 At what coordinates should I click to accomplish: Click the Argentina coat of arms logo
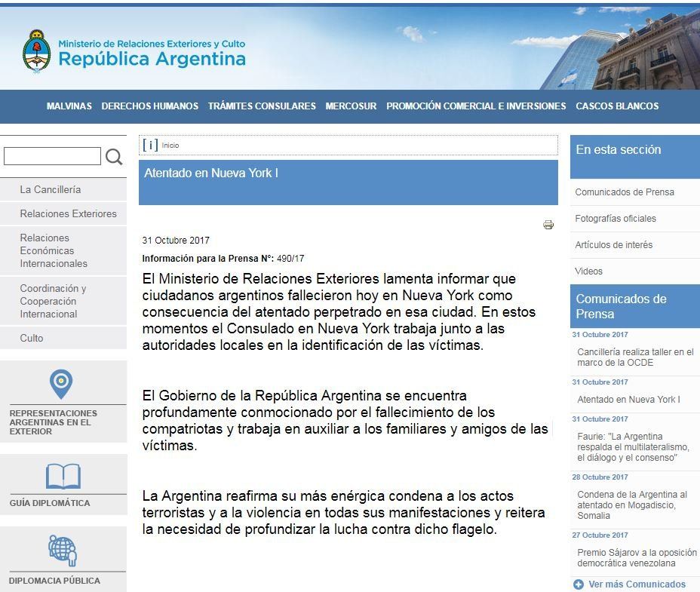[x=36, y=50]
